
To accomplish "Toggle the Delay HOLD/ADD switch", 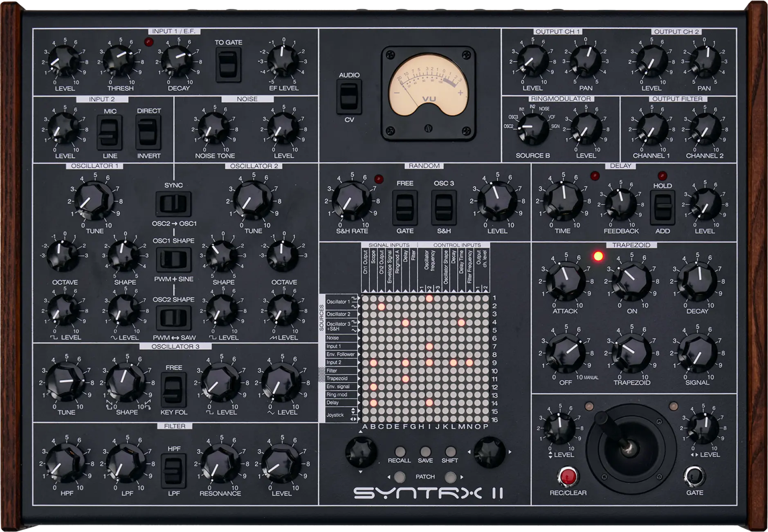I will [662, 208].
